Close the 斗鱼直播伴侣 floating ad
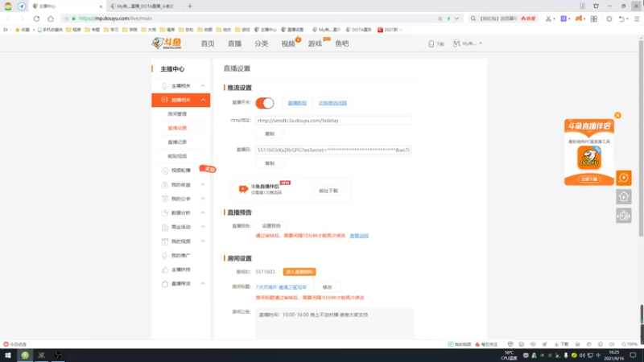 [x=617, y=115]
